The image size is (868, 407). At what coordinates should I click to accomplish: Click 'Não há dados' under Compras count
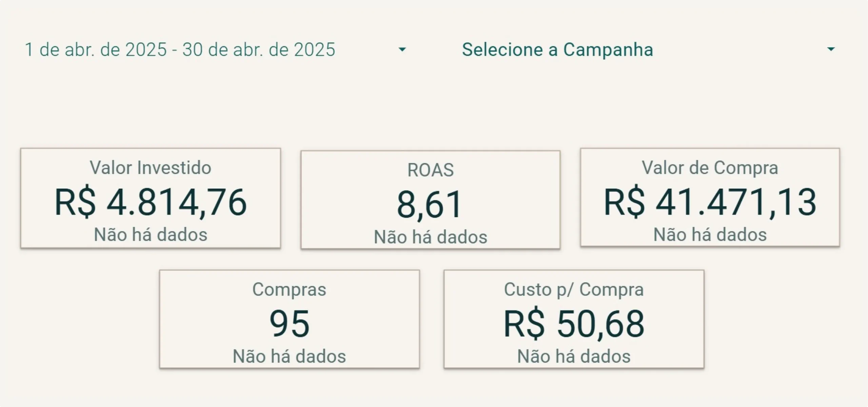[289, 356]
